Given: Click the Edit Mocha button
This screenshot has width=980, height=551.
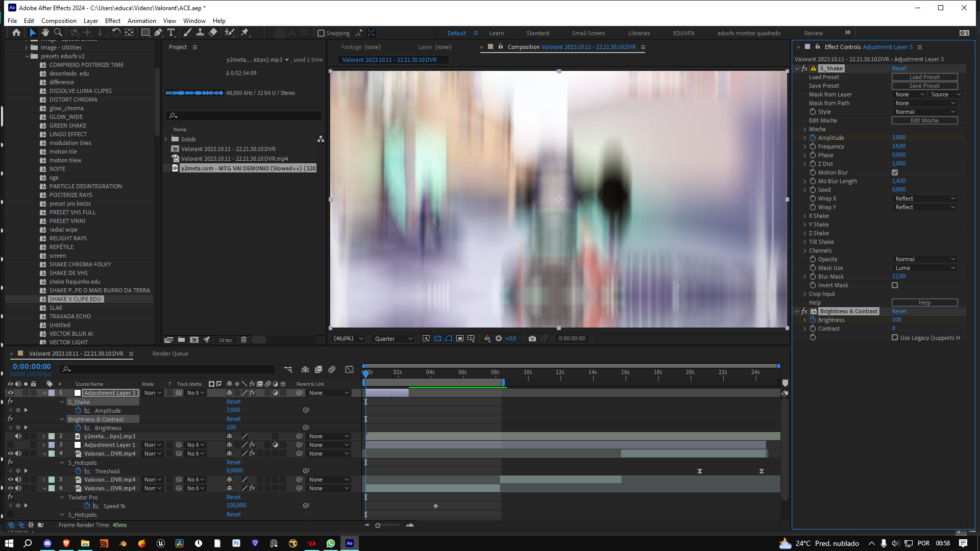Looking at the screenshot, I should pos(924,120).
